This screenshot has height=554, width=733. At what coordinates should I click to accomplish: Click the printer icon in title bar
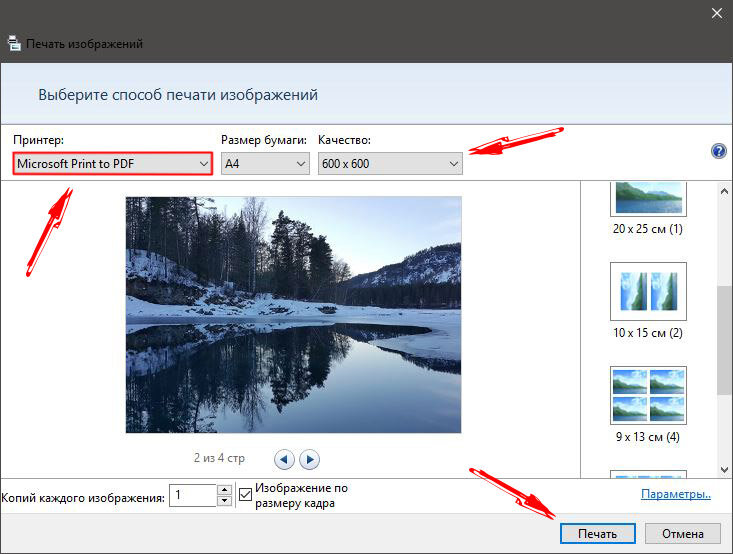click(x=14, y=43)
